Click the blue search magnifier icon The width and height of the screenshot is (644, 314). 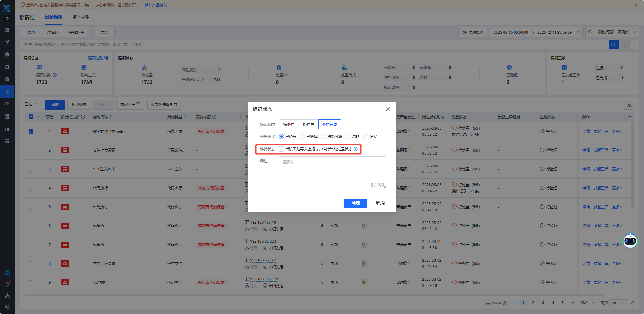[613, 44]
